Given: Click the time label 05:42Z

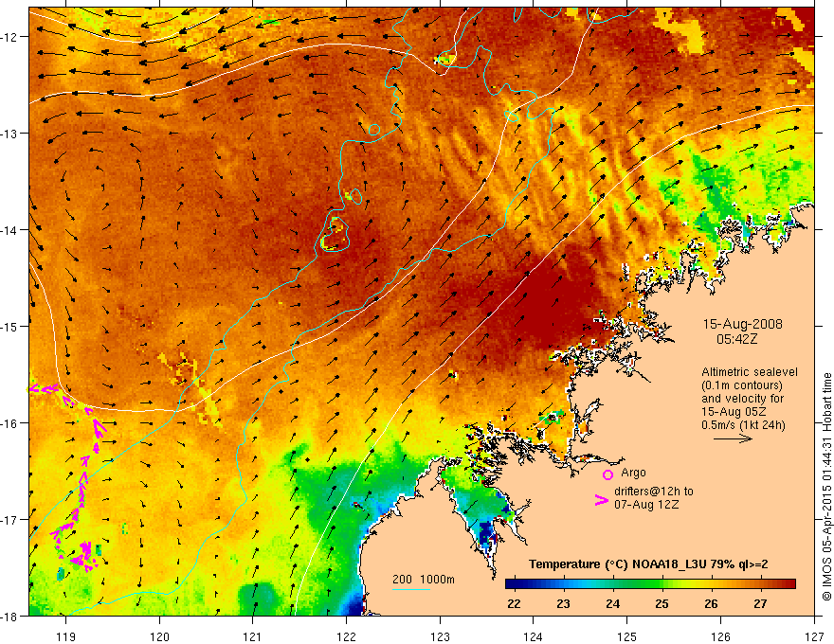Looking at the screenshot, I should (736, 339).
